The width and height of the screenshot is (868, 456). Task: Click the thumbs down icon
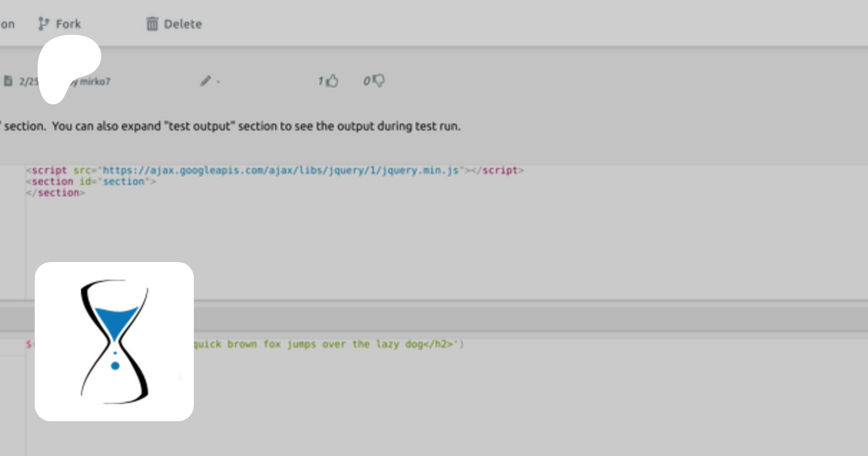click(x=379, y=81)
